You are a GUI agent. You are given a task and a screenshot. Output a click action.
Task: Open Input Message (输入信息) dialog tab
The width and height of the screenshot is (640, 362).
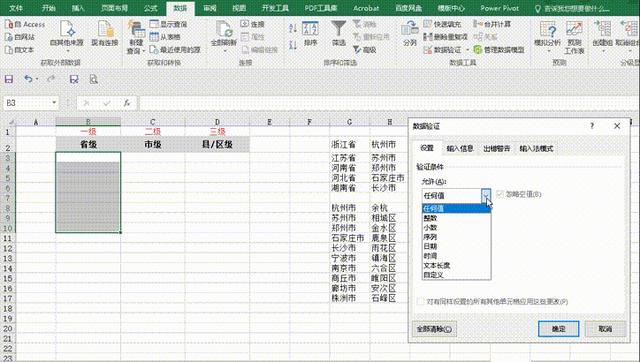click(460, 149)
